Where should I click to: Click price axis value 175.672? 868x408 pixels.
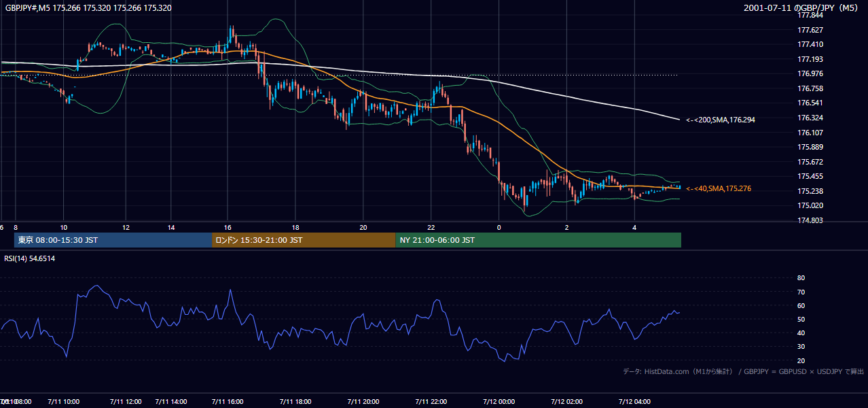pyautogui.click(x=811, y=162)
